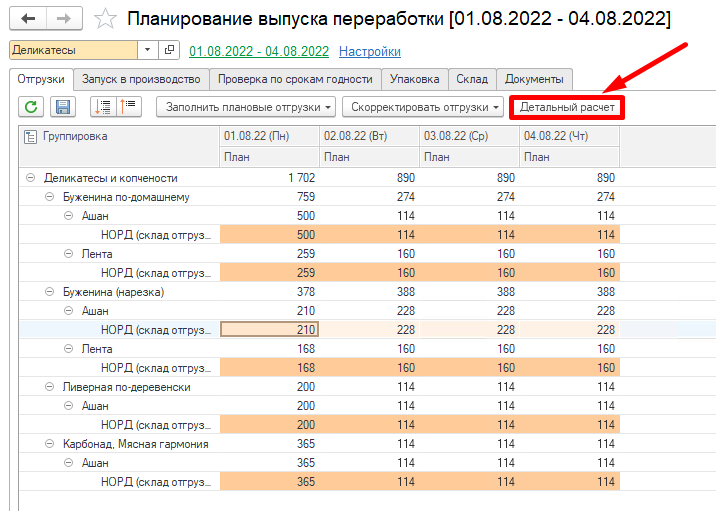Click the open button next to Деликатесы field
Image resolution: width=716 pixels, height=511 pixels.
pyautogui.click(x=169, y=50)
